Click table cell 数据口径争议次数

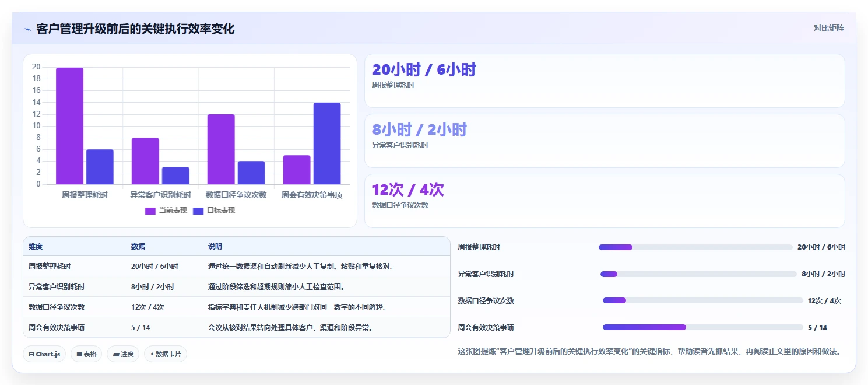pos(57,307)
